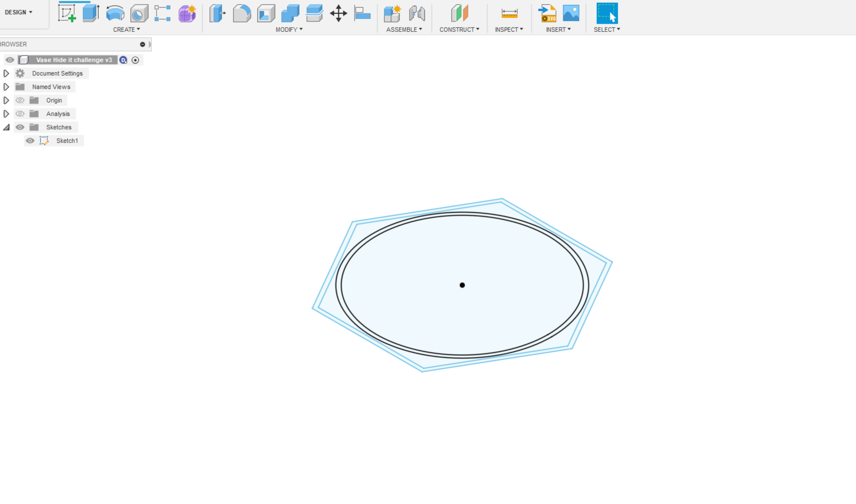Activate the Move/Copy tool

pyautogui.click(x=338, y=13)
